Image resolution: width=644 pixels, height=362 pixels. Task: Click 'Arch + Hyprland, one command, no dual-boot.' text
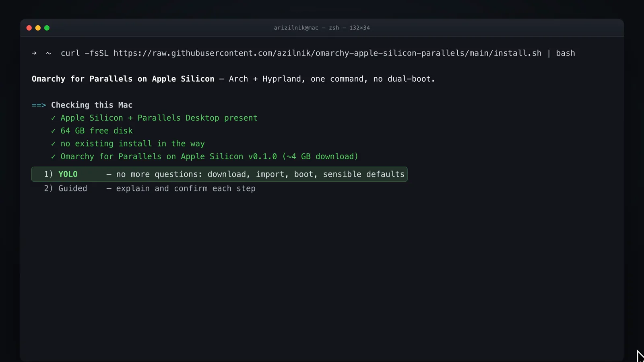332,79
